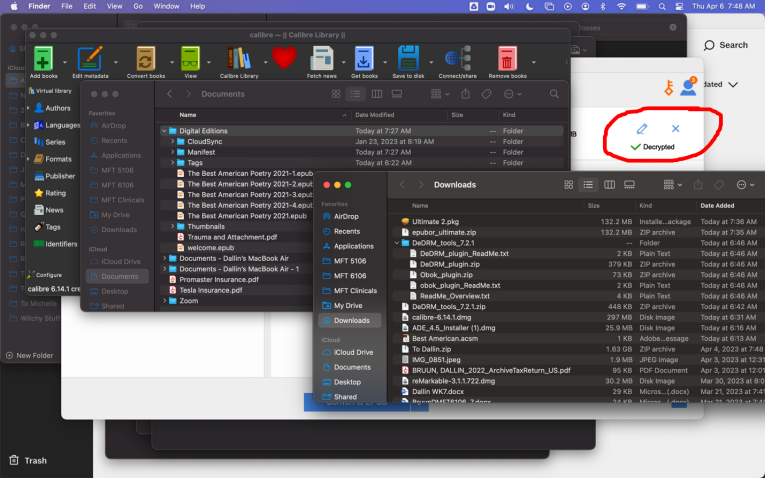This screenshot has width=765, height=478.
Task: Click the tag icon in Documents window toolbar
Action: [486, 94]
